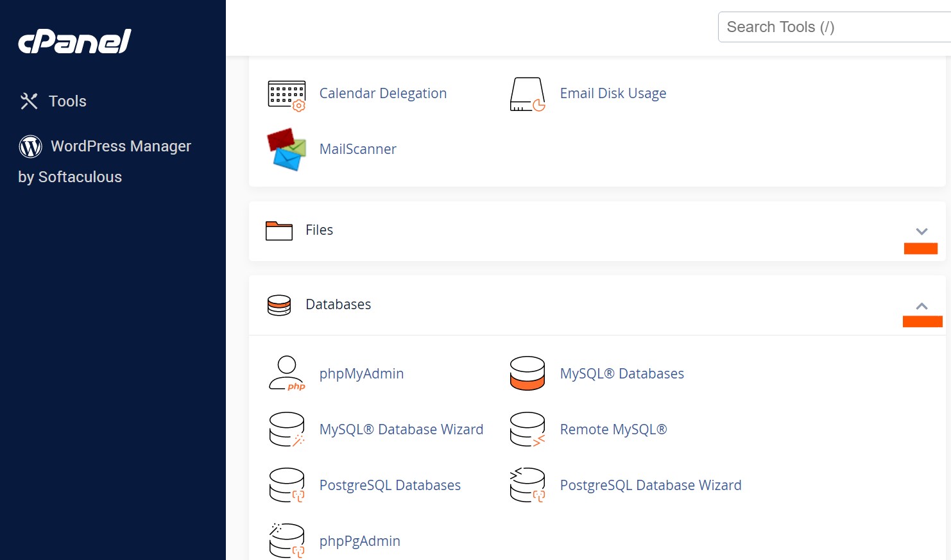Click the Files folder icon
The image size is (951, 560).
click(279, 231)
